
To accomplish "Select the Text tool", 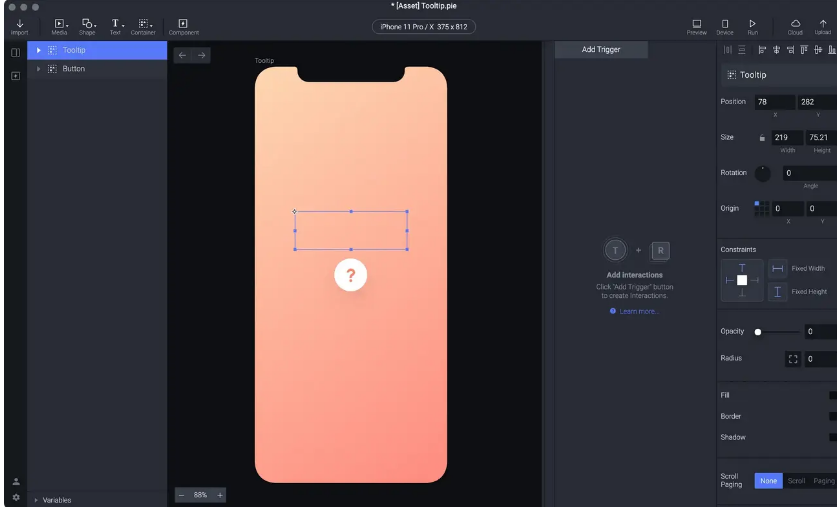I will [115, 27].
